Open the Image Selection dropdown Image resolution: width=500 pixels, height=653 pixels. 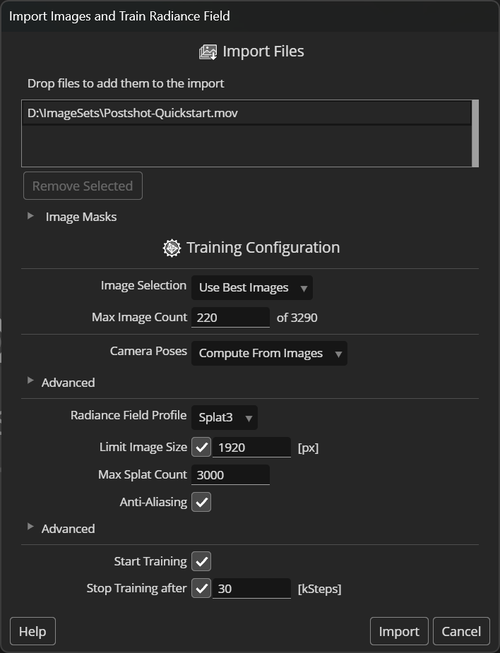pos(252,288)
